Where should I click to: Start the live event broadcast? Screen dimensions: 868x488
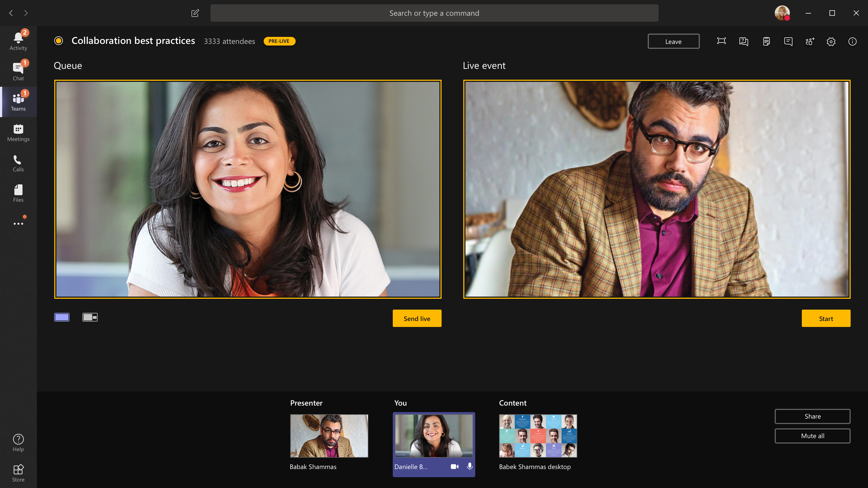826,318
